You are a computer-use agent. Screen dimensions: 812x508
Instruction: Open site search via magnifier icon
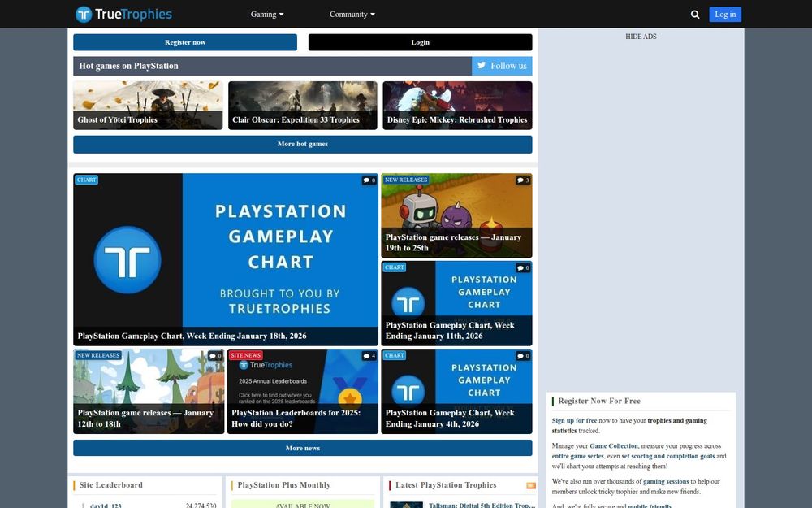click(x=695, y=15)
